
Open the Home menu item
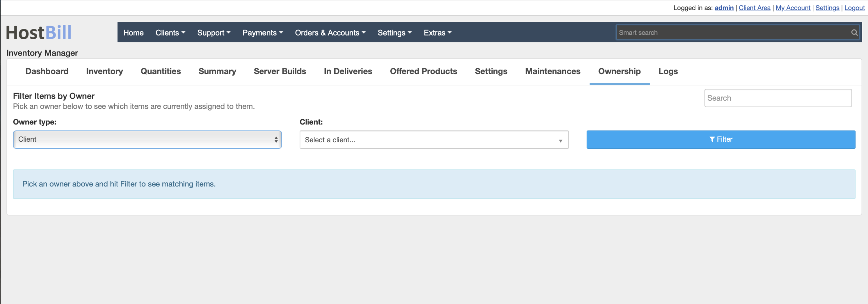(134, 33)
